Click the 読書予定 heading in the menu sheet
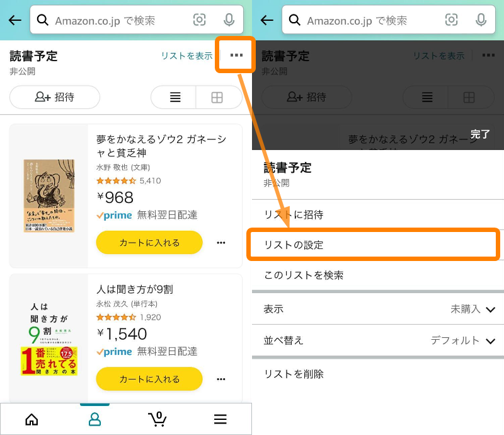Viewport: 504px width, 435px height. click(x=288, y=168)
